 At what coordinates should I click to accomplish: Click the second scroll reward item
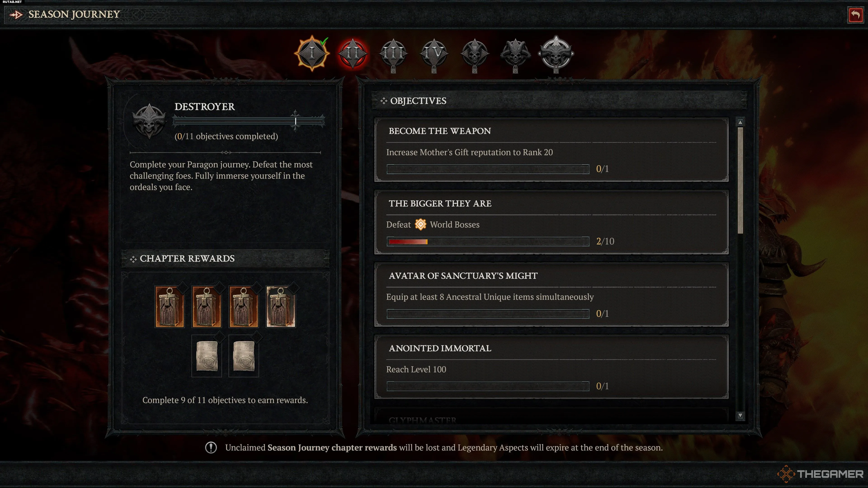point(244,356)
